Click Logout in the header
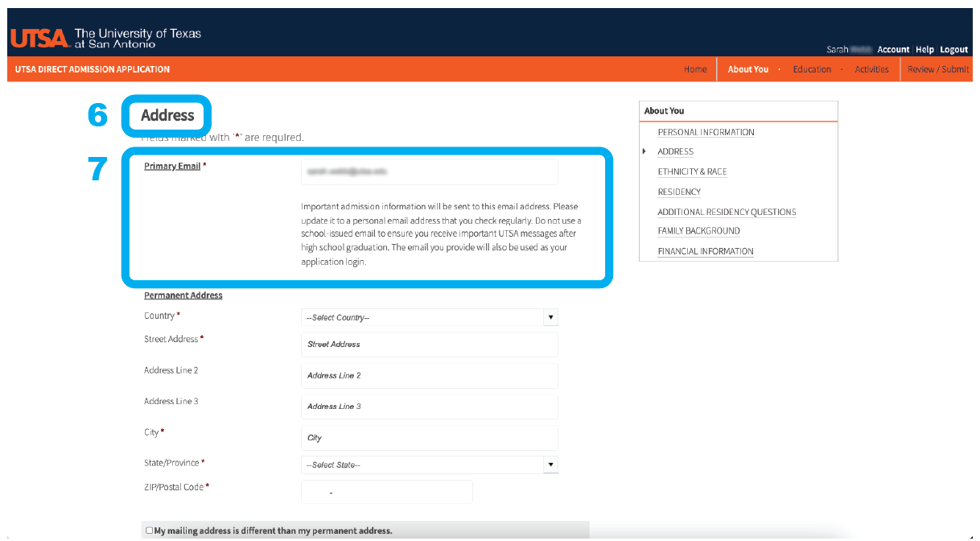Image resolution: width=980 pixels, height=541 pixels. coord(953,50)
